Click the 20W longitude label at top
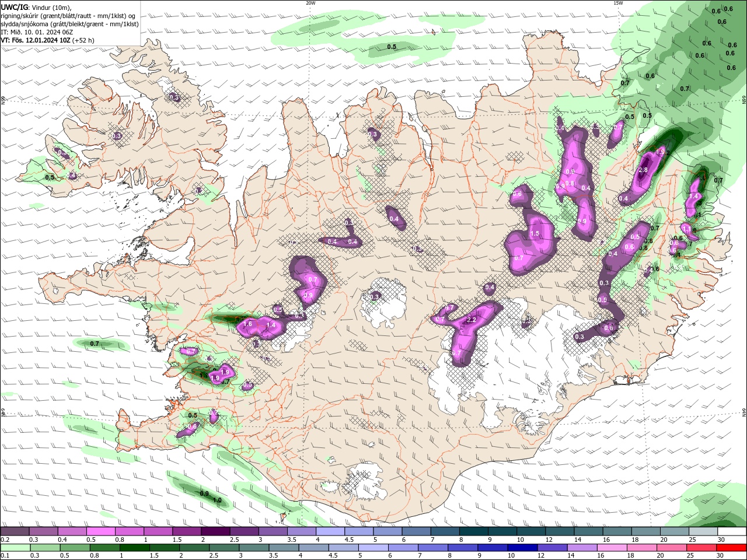 click(310, 3)
